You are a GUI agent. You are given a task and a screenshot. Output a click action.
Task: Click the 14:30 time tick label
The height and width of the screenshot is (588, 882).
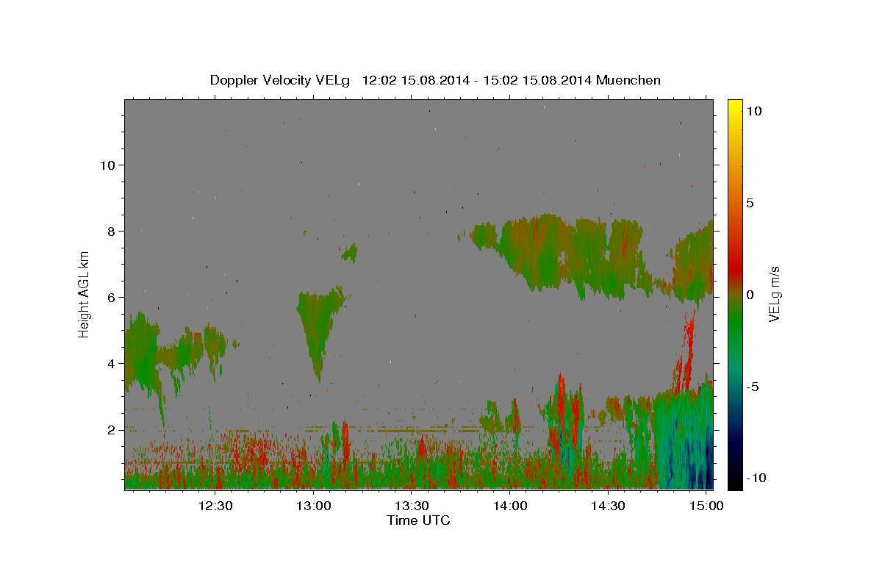click(x=609, y=506)
